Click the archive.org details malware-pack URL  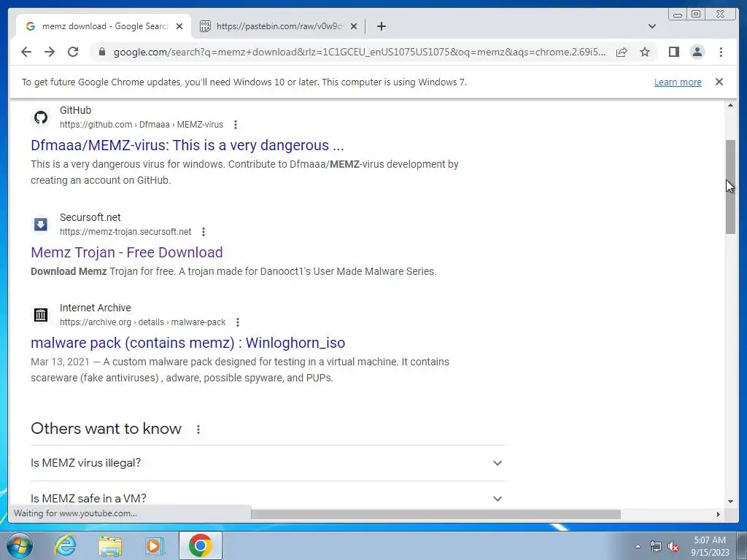pos(142,322)
